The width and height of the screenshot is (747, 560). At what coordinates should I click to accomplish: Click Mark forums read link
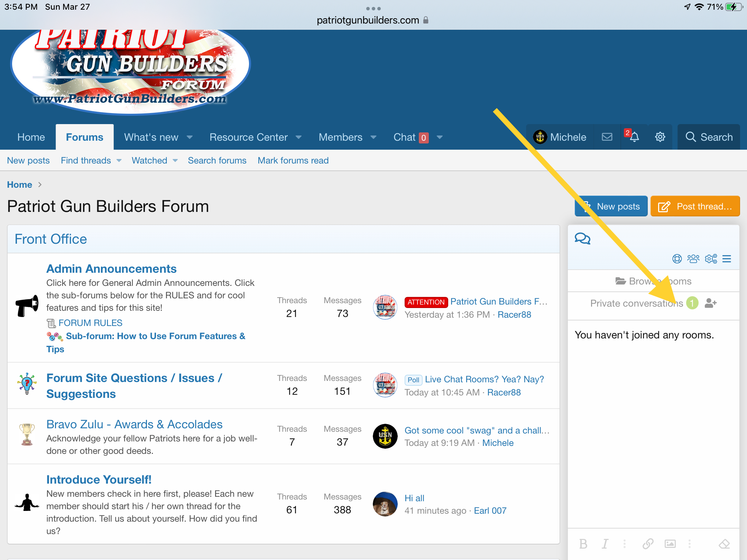[293, 160]
